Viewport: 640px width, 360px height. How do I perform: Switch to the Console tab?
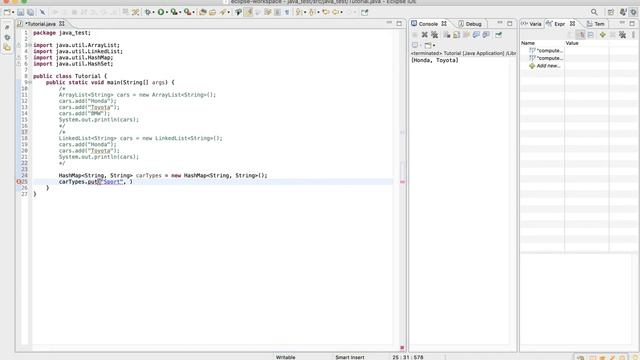[x=428, y=24]
